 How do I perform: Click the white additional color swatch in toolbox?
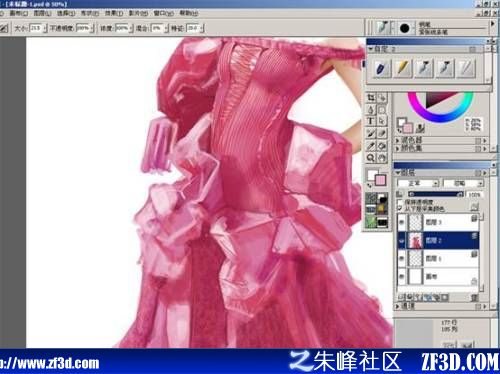(371, 175)
